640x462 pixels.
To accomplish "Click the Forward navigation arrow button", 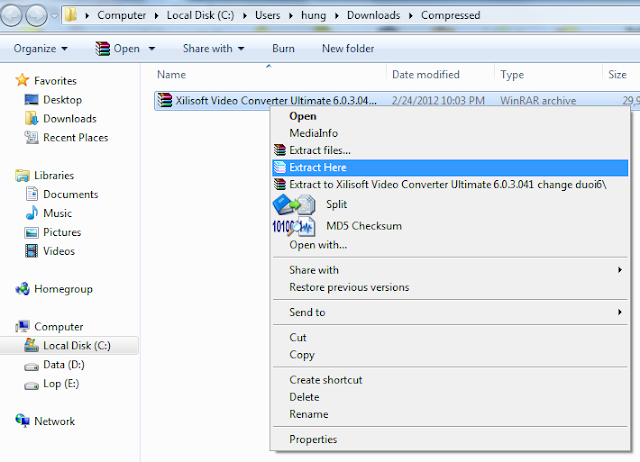I will pos(37,16).
